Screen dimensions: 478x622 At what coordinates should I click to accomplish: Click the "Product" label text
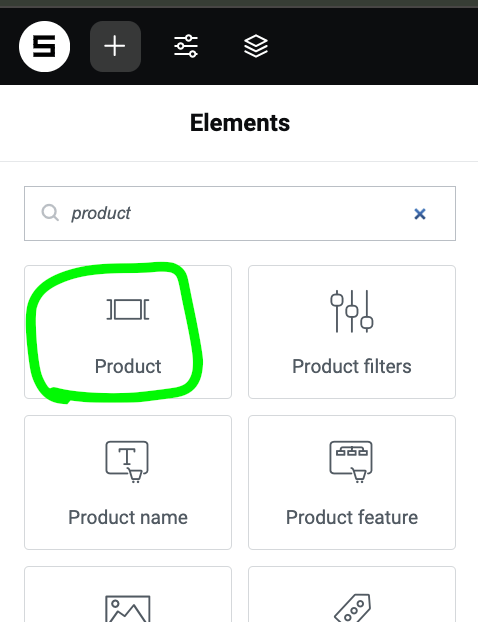click(x=128, y=366)
